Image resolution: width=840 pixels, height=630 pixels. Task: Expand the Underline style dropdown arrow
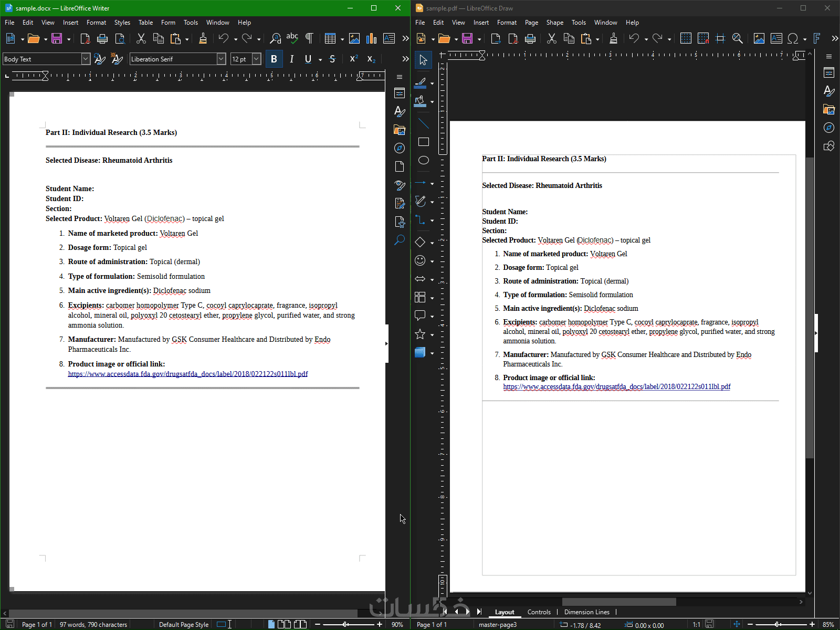[320, 59]
